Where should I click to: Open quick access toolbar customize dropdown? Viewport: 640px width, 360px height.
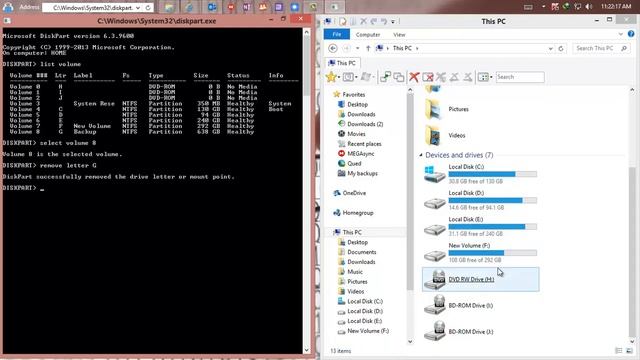(393, 21)
